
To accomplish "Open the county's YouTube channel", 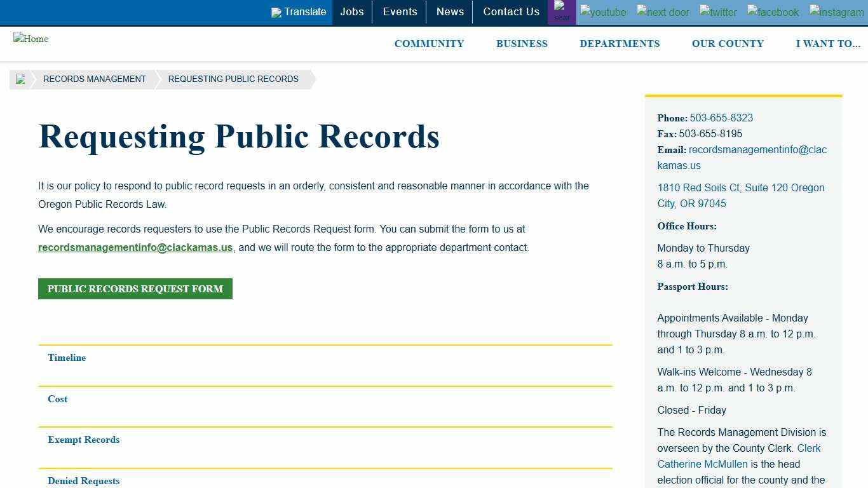I will [602, 12].
